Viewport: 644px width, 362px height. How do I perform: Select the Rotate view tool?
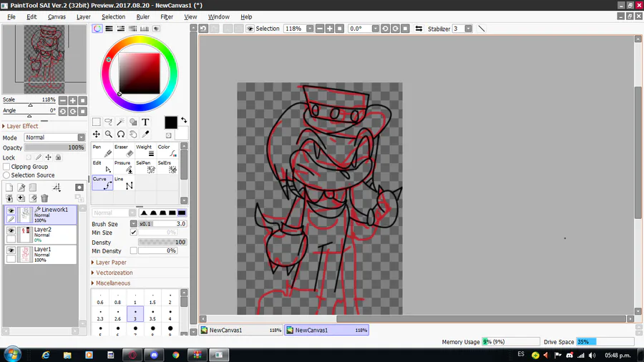(x=121, y=134)
